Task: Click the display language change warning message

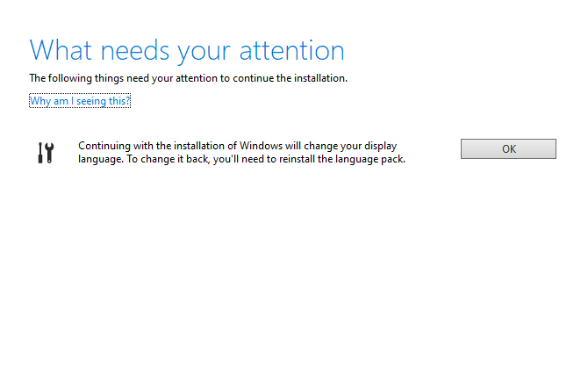Action: pyautogui.click(x=241, y=152)
